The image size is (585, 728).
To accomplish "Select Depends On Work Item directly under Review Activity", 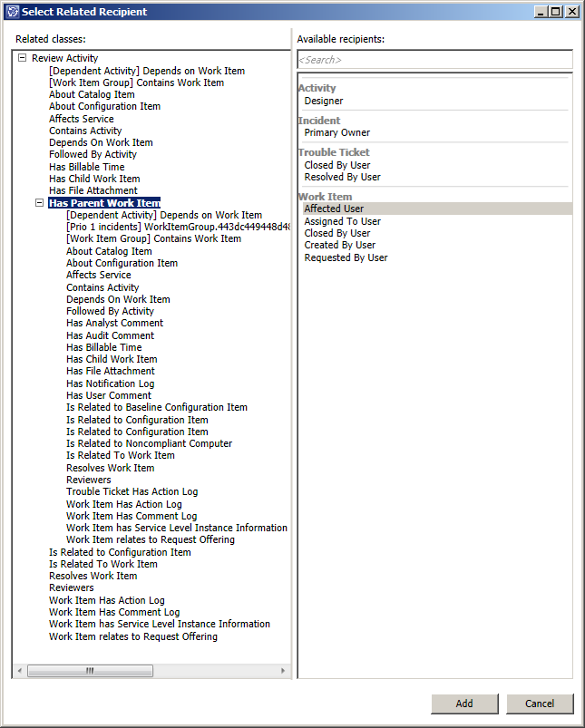I will pos(101,142).
